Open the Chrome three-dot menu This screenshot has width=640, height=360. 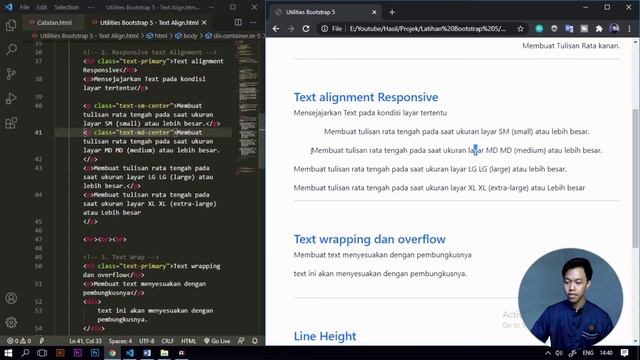tap(629, 29)
